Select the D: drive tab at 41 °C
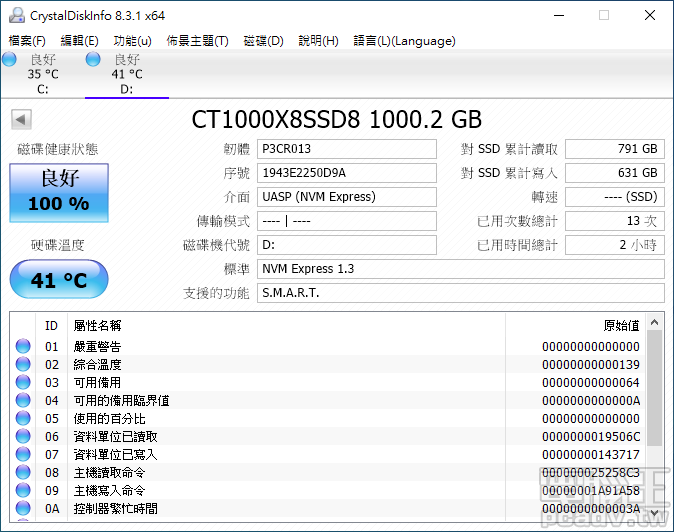Image resolution: width=674 pixels, height=532 pixels. click(127, 74)
